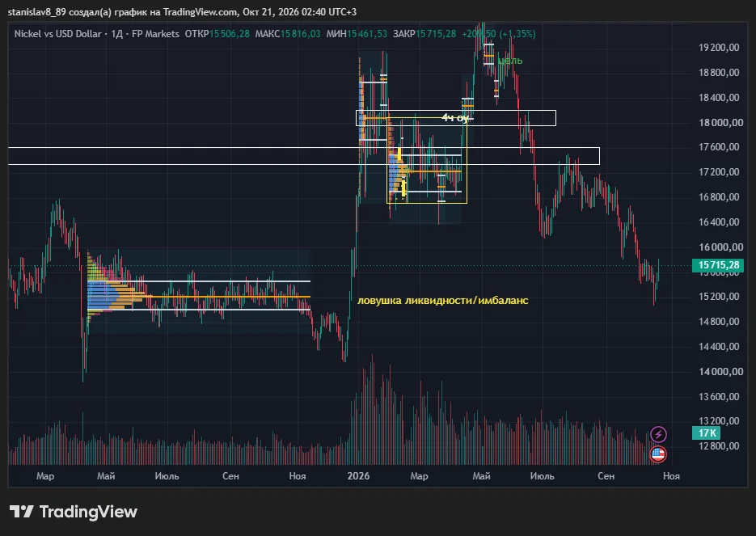Select the "4ч оу" annotation text

(x=454, y=117)
